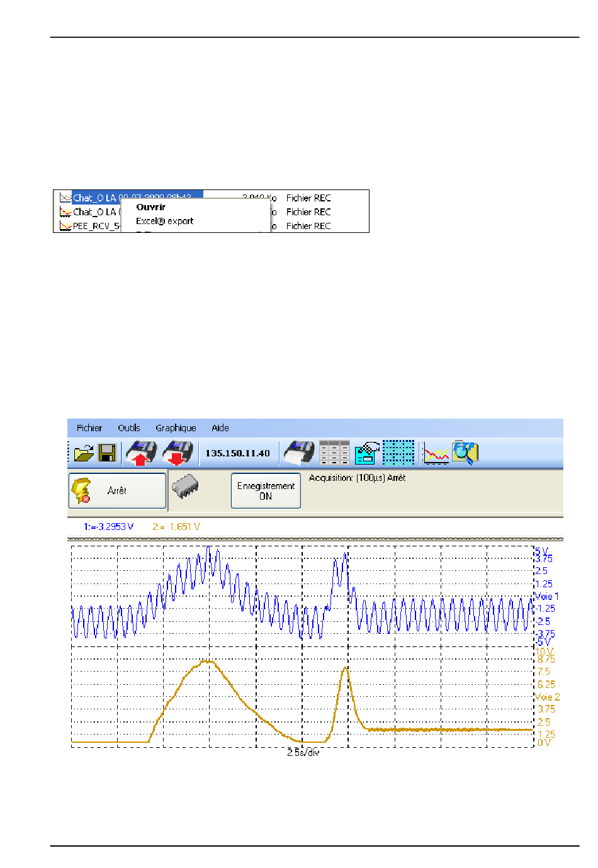Click the device icon with red up arrow
The height and width of the screenshot is (868, 598).
pos(141,453)
